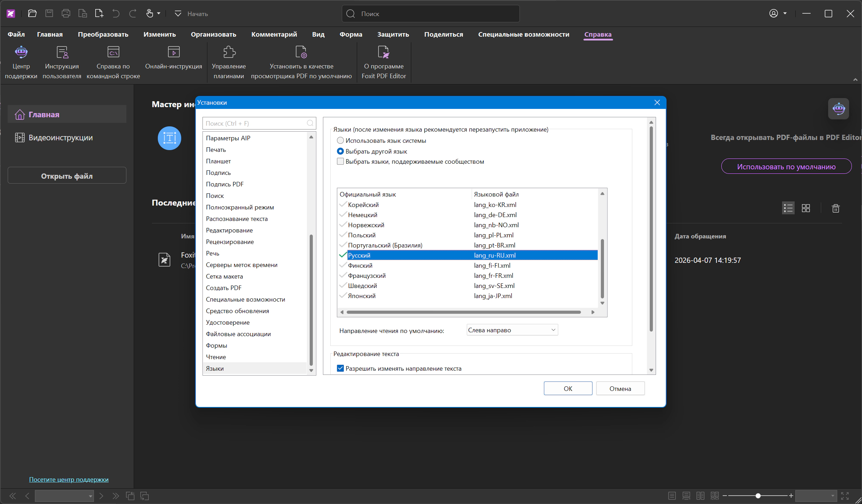
Task: Select 'Файловые ассоциации' in settings list
Action: click(238, 334)
